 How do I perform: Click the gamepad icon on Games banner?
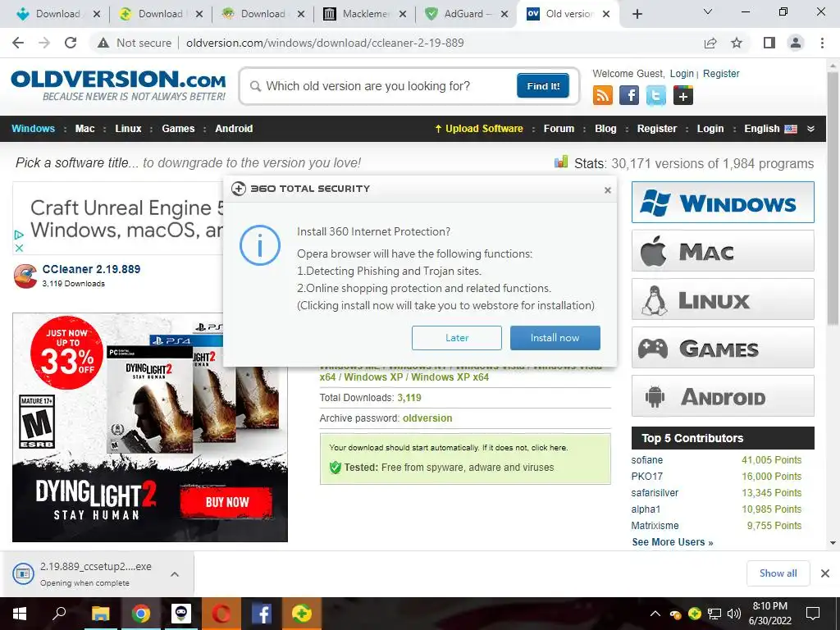tap(653, 348)
